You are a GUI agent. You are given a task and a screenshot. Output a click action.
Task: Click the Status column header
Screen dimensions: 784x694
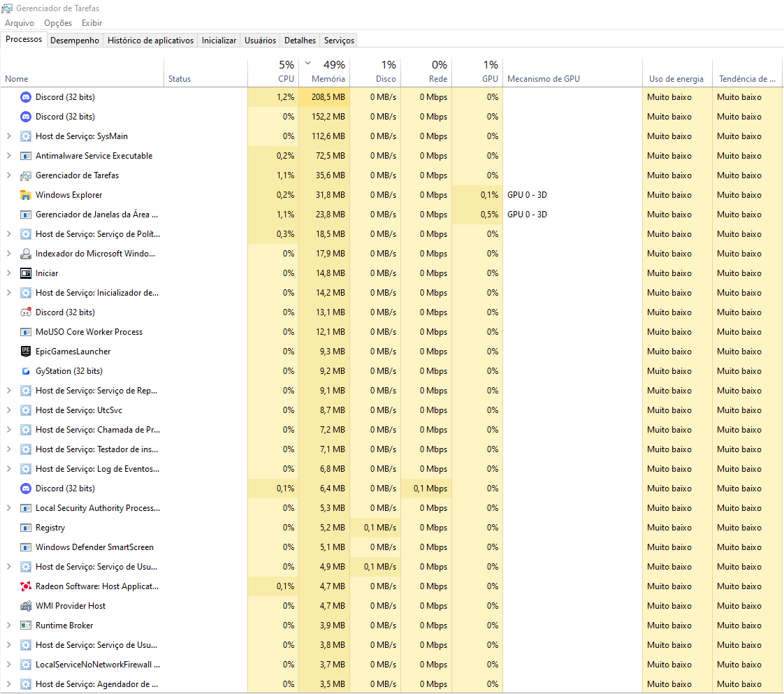click(x=205, y=72)
